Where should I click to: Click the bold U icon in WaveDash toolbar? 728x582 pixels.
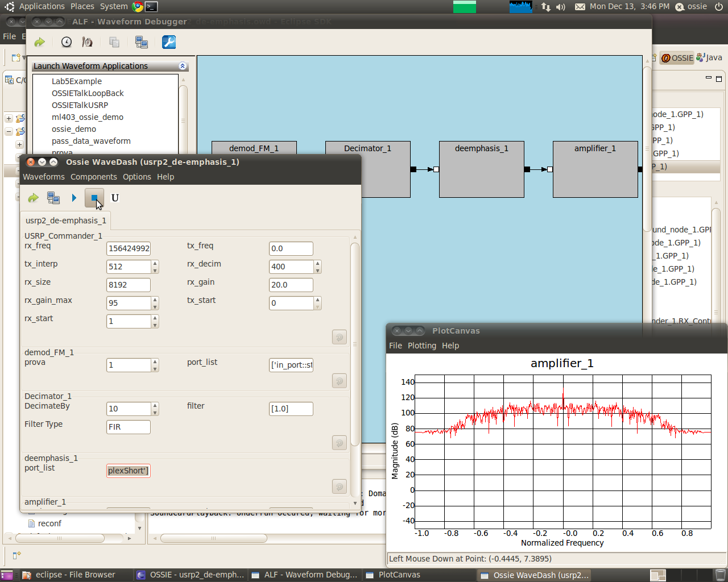click(115, 198)
